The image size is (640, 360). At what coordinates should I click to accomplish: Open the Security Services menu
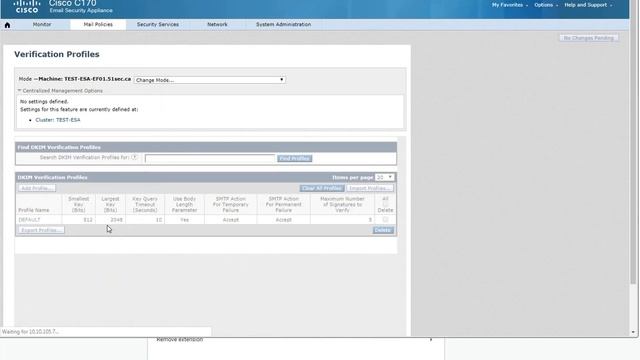(x=158, y=24)
